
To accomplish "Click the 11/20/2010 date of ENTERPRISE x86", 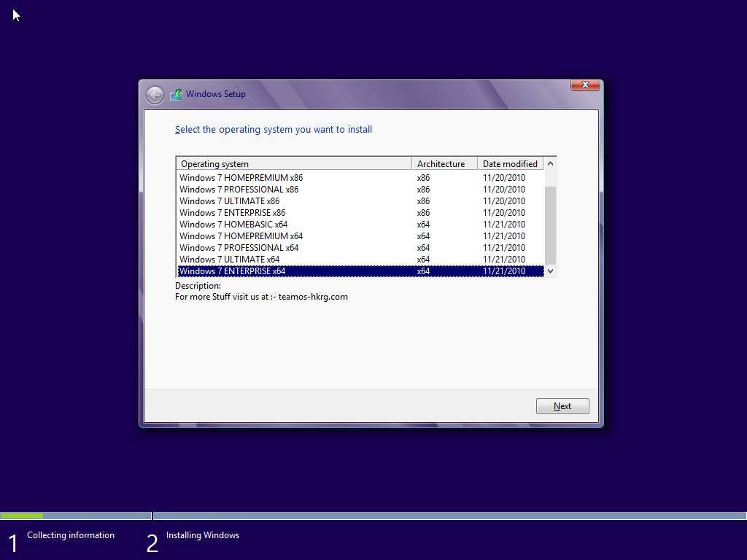I will pos(504,213).
